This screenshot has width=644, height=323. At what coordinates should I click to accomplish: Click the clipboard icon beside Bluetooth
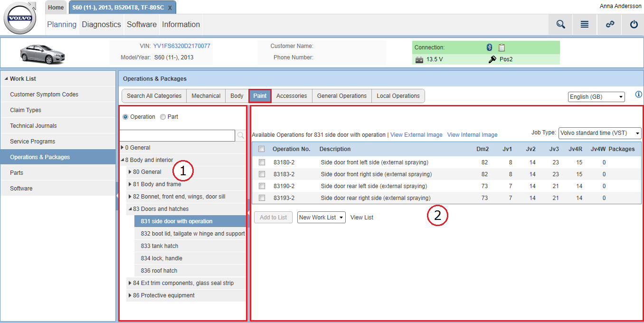pos(502,47)
